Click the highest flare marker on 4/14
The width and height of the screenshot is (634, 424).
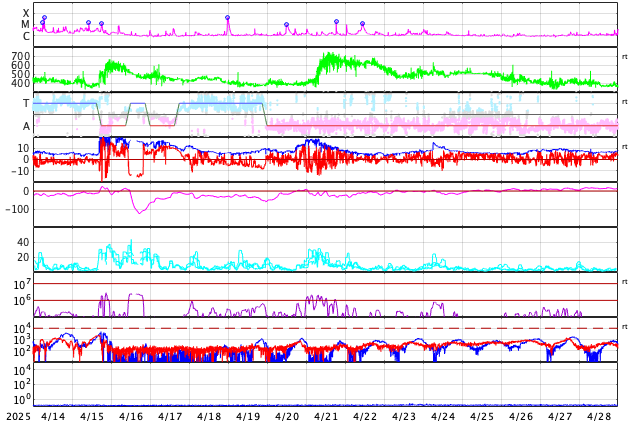click(x=44, y=17)
